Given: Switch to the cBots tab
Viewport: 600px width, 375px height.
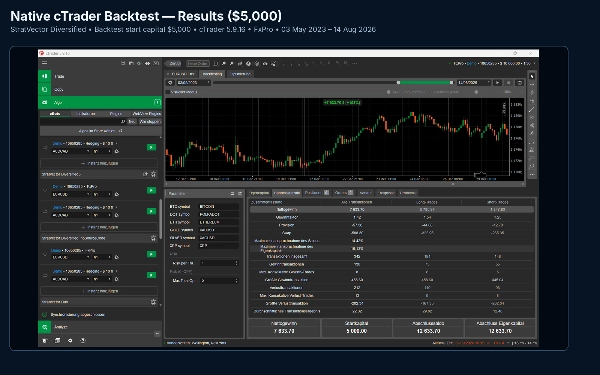Looking at the screenshot, I should (55, 114).
